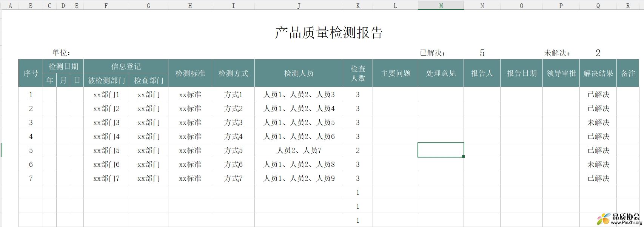Click the 报告日期 header cell
This screenshot has height=227, width=644.
pyautogui.click(x=521, y=73)
